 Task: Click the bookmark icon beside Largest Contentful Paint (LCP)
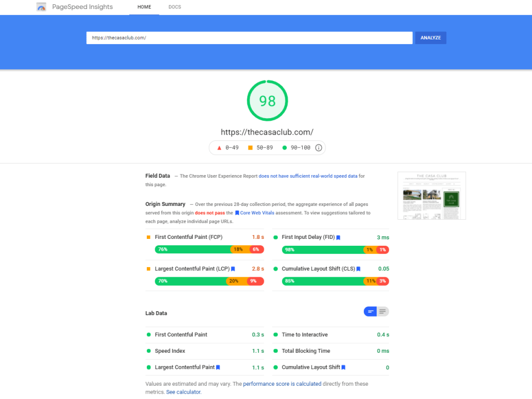[233, 269]
